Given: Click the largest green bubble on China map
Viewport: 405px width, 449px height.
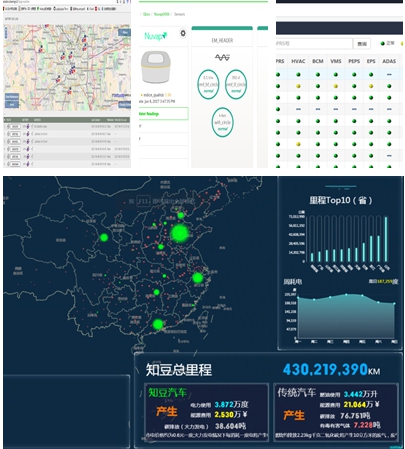Looking at the screenshot, I should pyautogui.click(x=180, y=233).
